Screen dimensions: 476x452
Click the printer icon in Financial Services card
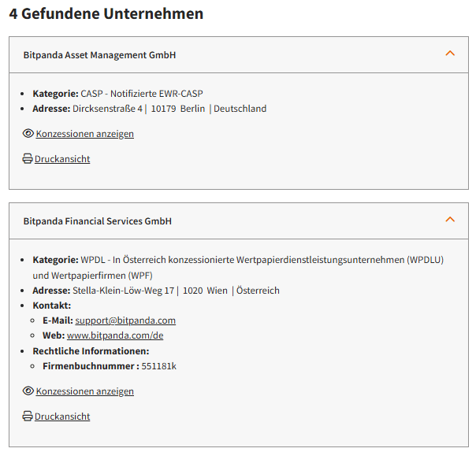click(x=28, y=417)
